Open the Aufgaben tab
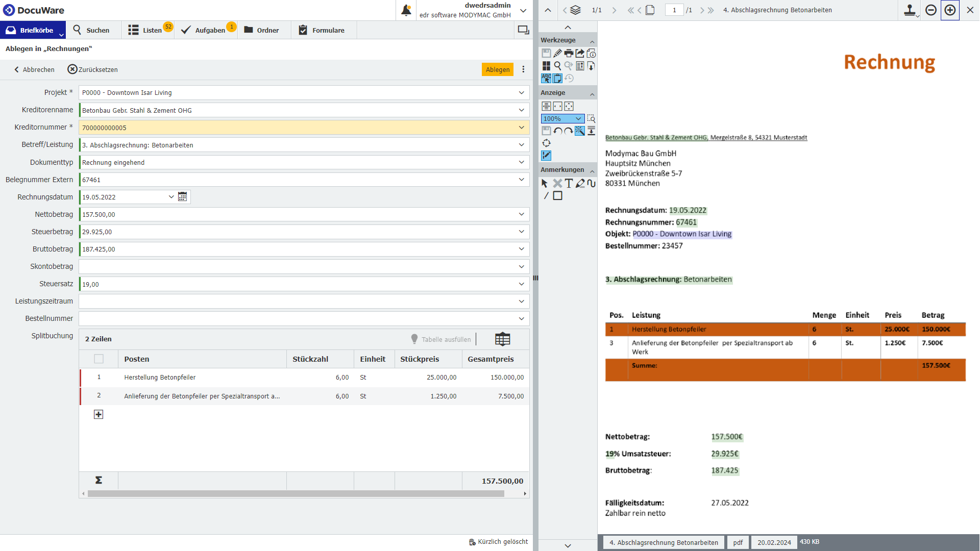The height and width of the screenshot is (551, 980). coord(206,30)
